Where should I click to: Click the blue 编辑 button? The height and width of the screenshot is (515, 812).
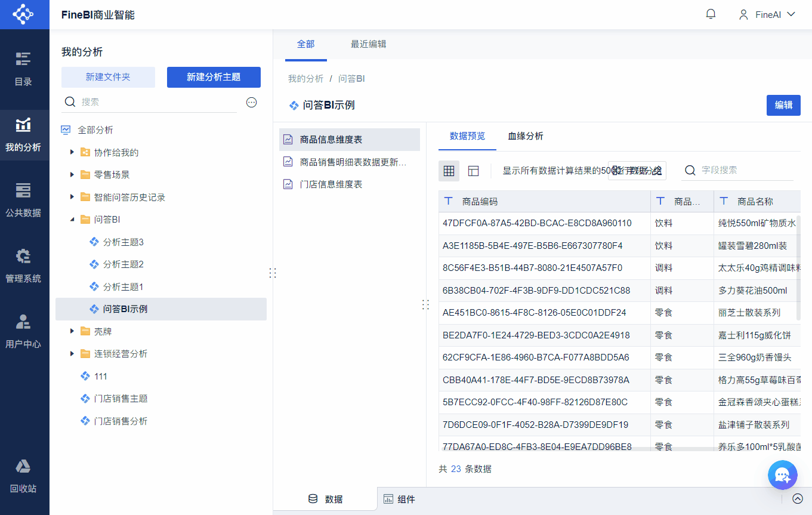[783, 105]
